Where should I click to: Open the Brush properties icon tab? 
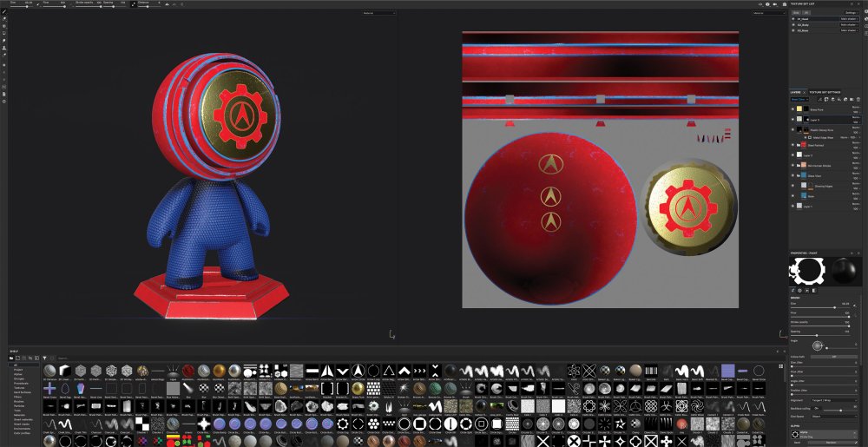coord(792,291)
